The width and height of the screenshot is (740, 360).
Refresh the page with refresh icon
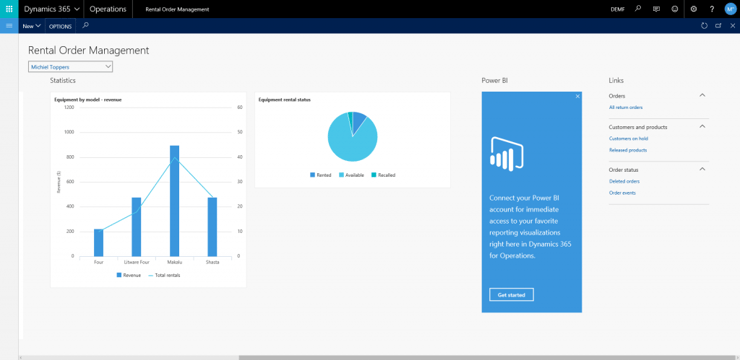coord(704,26)
